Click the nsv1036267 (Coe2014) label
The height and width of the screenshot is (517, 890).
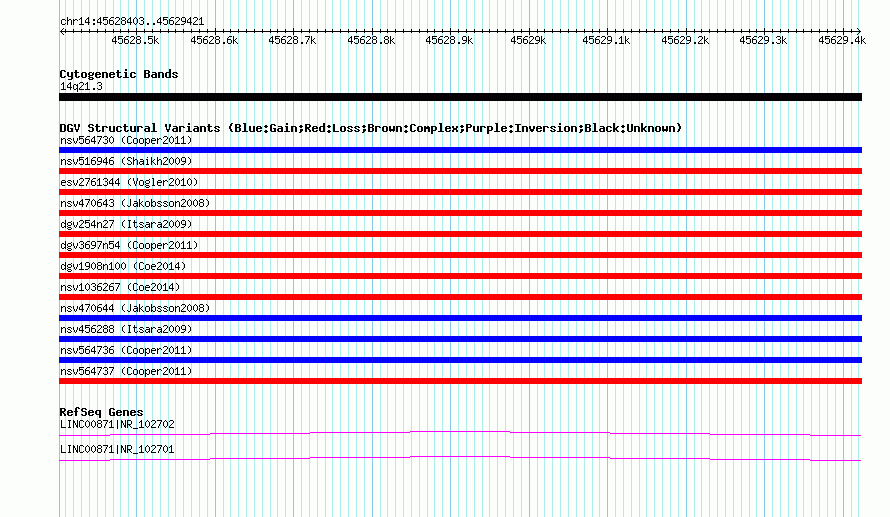[x=120, y=287]
